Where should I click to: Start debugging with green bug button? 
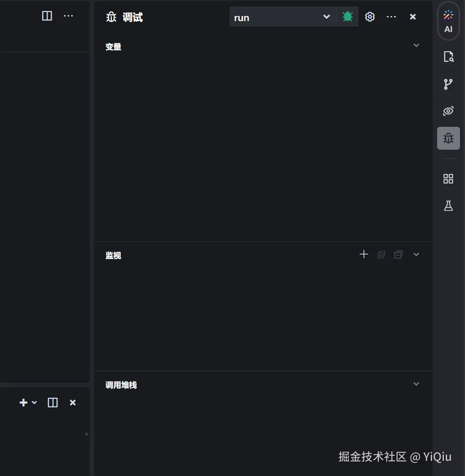pos(347,16)
